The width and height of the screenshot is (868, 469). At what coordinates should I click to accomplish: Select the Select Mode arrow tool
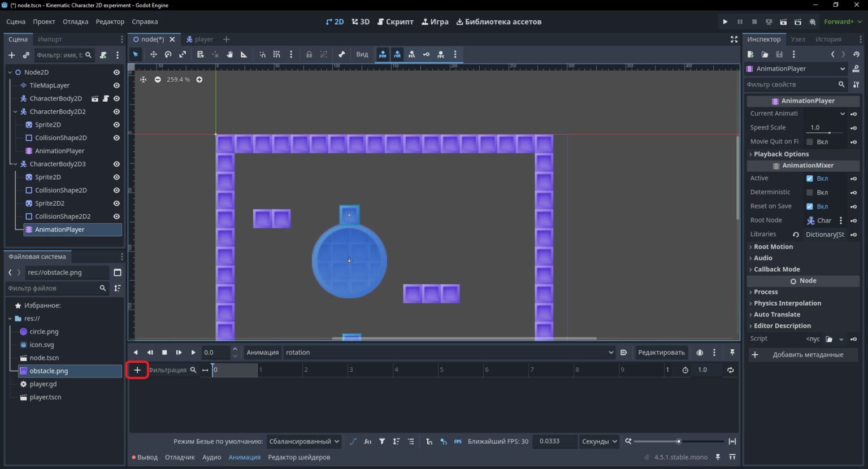coord(136,54)
